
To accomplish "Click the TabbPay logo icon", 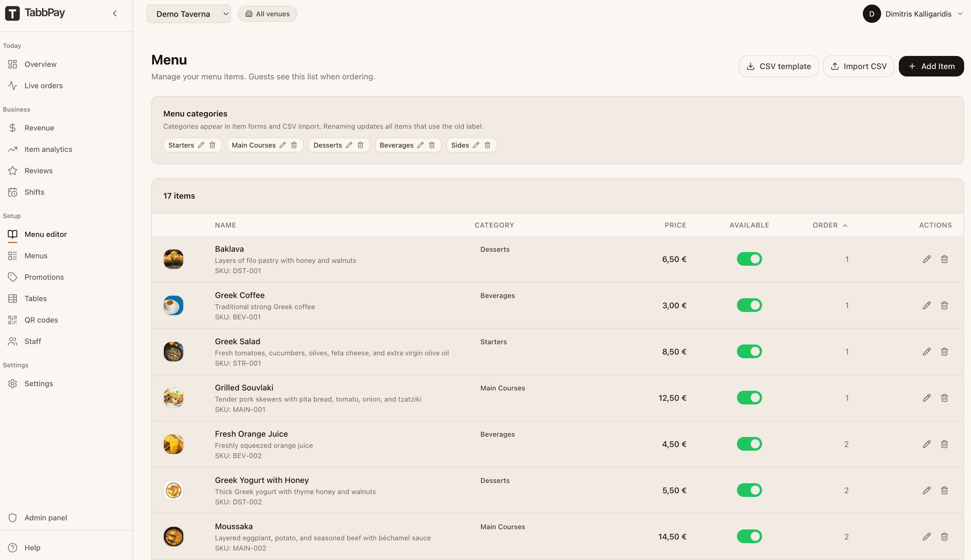I will (12, 13).
